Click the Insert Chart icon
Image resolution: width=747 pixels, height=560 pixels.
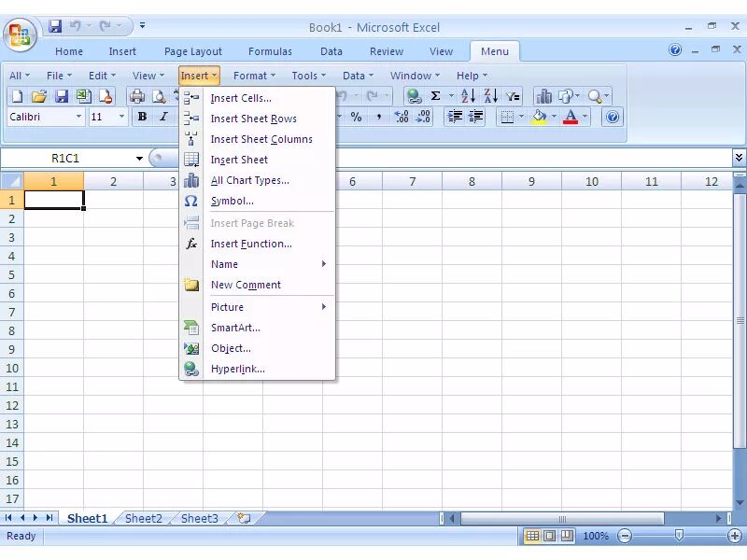(544, 95)
